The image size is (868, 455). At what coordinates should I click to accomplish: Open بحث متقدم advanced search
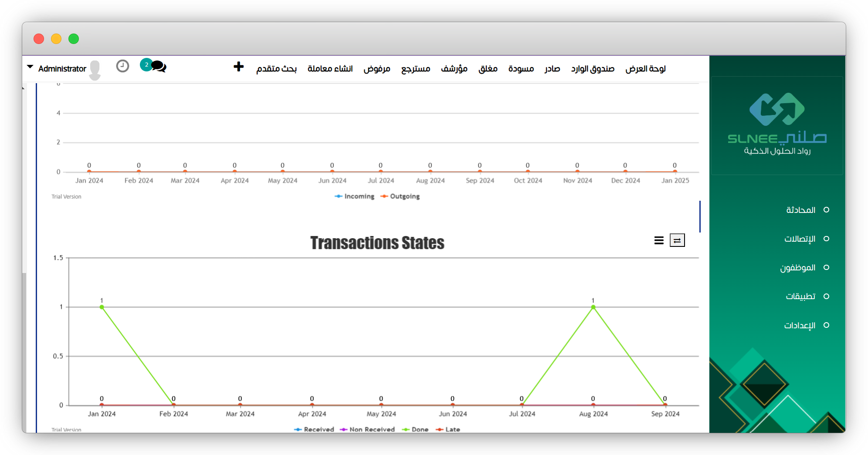click(276, 69)
